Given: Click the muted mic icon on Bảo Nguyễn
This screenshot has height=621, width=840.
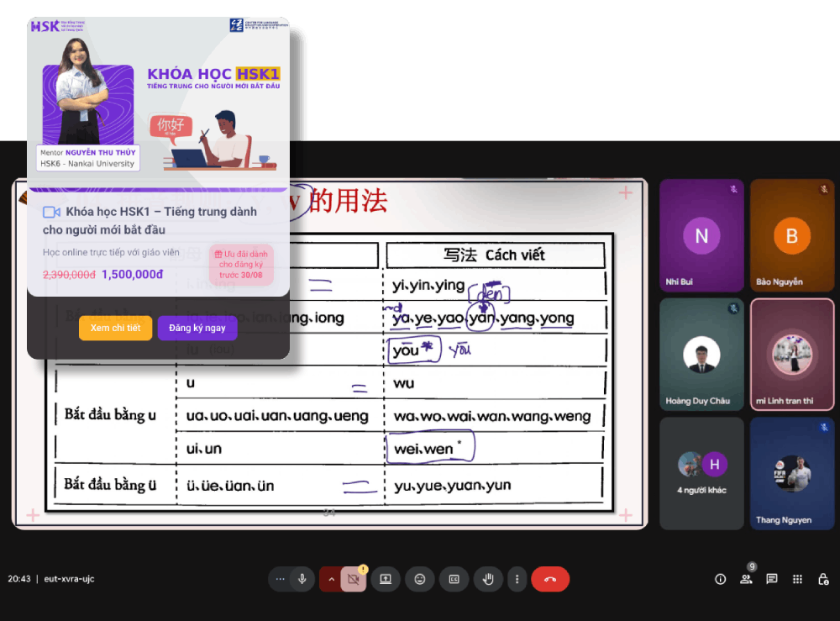Looking at the screenshot, I should pyautogui.click(x=824, y=189).
